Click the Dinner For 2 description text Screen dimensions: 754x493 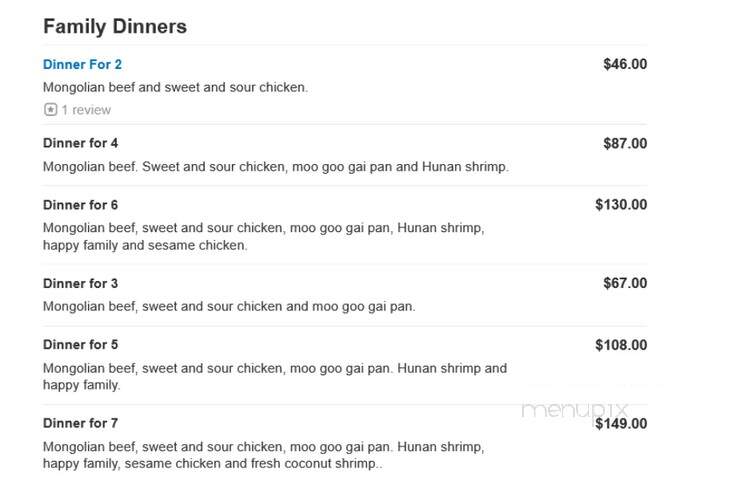point(175,88)
